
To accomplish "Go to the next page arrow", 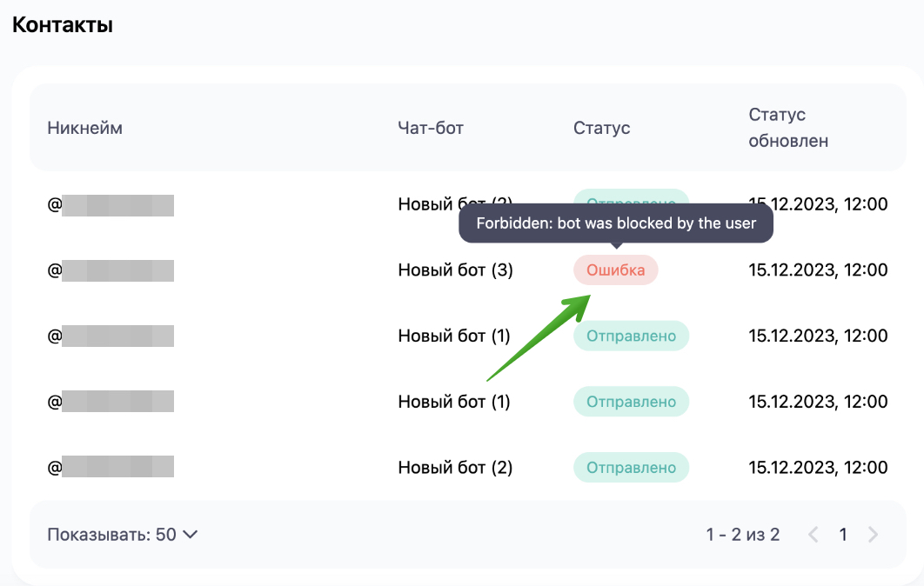I will 873,534.
